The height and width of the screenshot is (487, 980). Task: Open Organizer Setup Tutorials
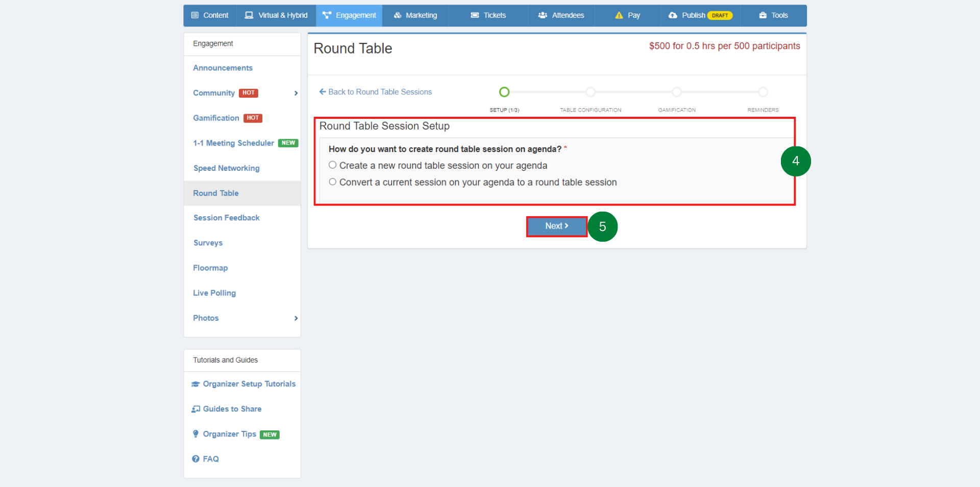click(x=249, y=384)
